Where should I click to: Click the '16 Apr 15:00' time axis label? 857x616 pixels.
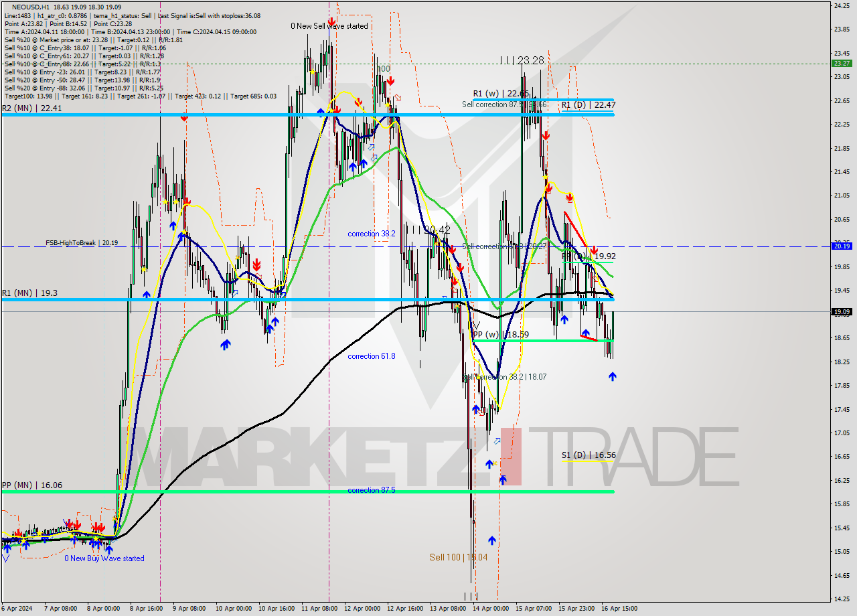click(619, 609)
